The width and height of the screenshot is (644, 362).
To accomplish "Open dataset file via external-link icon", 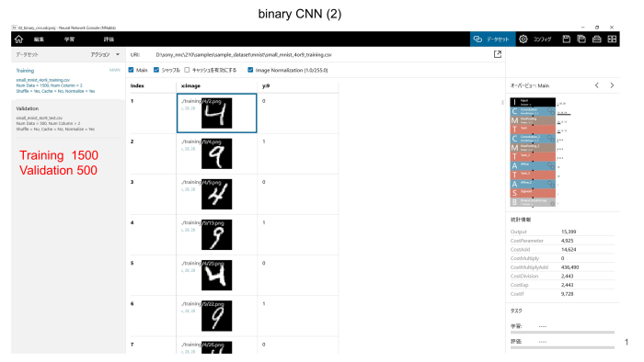I will 498,54.
